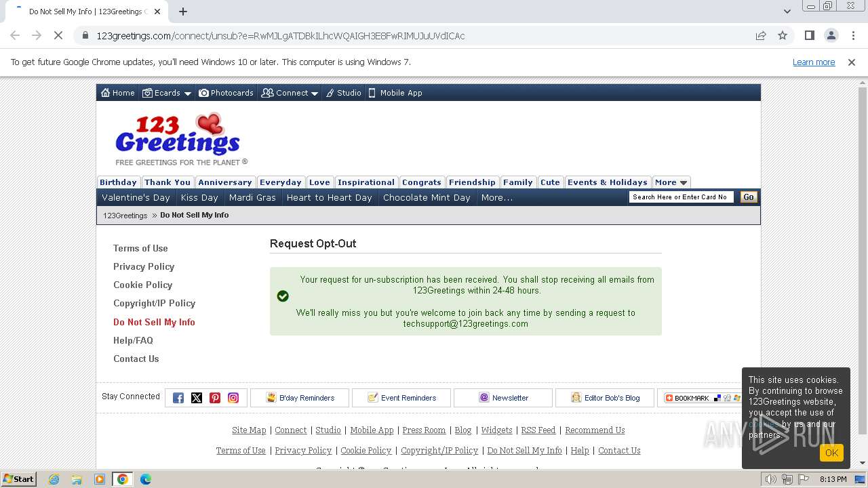
Task: Select the Birthday category tab
Action: 118,182
